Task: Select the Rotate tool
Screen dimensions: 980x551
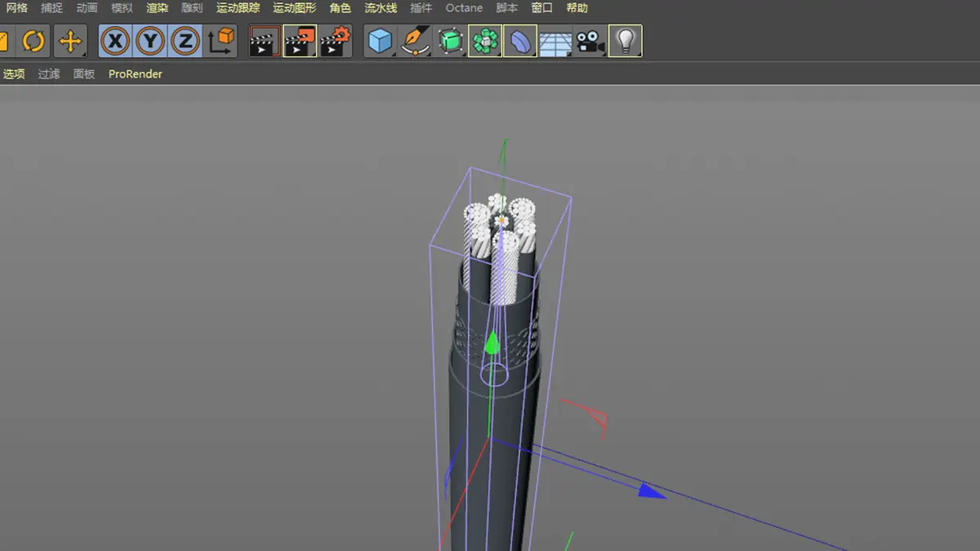Action: click(33, 41)
